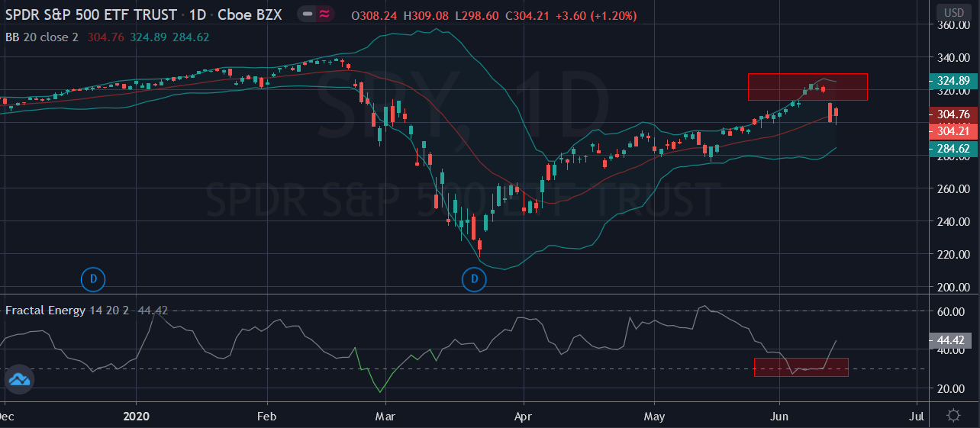Click the Apr label on time axis
980x428 pixels.
[524, 417]
